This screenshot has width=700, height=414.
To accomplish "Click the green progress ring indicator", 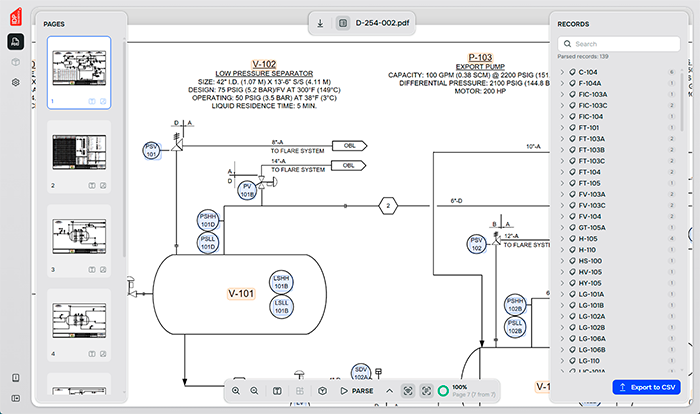I will pyautogui.click(x=443, y=391).
